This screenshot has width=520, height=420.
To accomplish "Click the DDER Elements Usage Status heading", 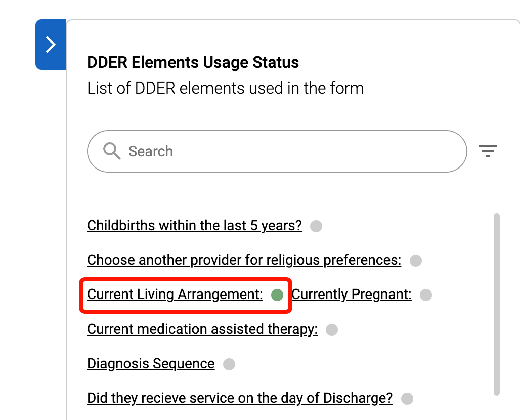I will [193, 63].
